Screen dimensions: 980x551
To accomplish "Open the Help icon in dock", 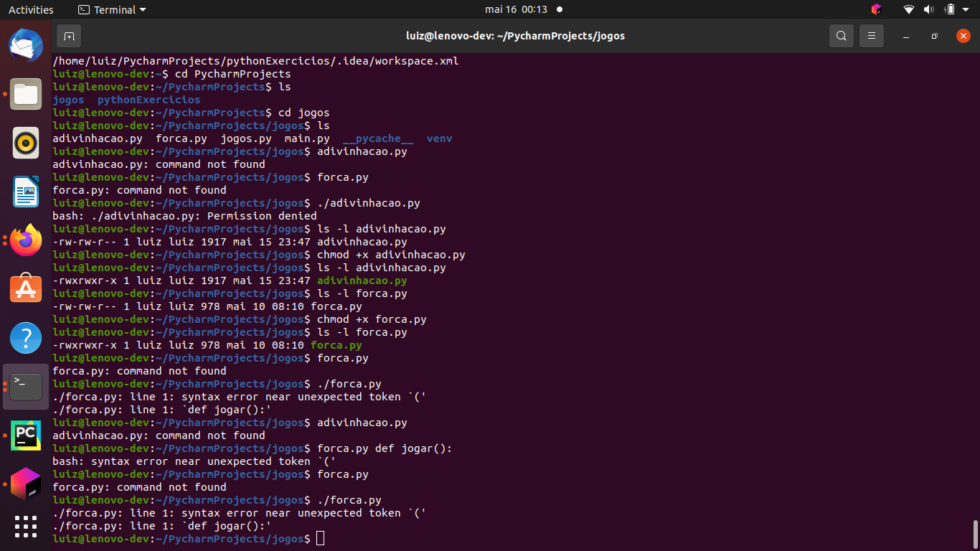I will (26, 338).
